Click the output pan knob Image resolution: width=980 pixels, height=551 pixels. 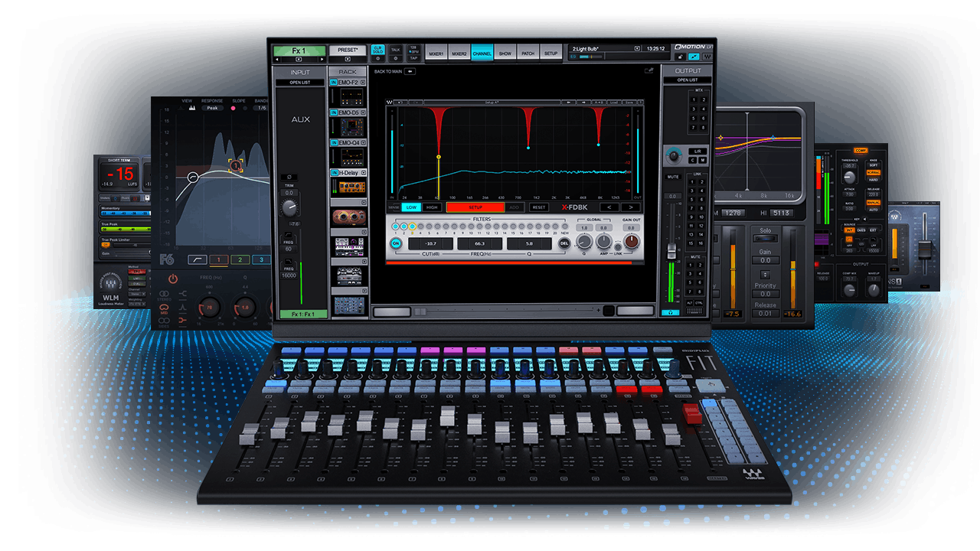pyautogui.click(x=674, y=155)
